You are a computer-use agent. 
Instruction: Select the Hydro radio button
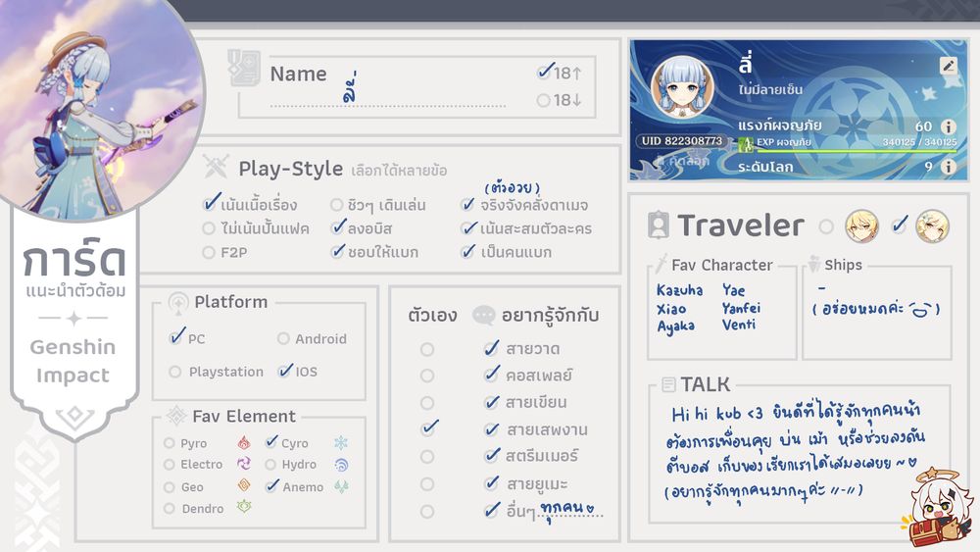click(x=270, y=465)
